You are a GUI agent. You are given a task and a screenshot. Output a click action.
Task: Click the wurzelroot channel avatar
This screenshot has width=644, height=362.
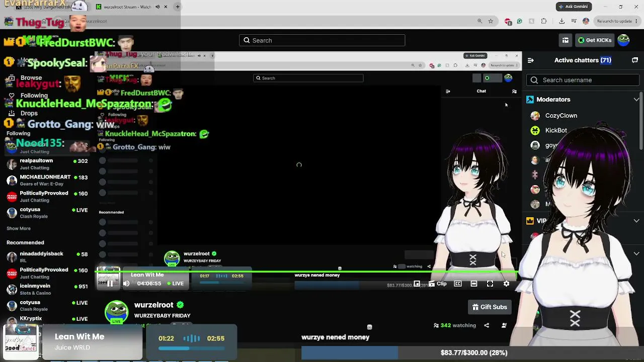(116, 312)
